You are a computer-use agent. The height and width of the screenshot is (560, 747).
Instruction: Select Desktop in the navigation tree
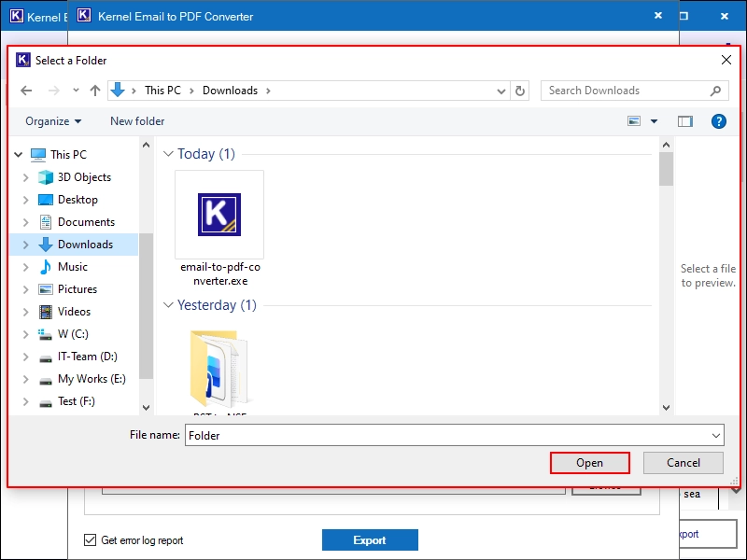tap(78, 200)
